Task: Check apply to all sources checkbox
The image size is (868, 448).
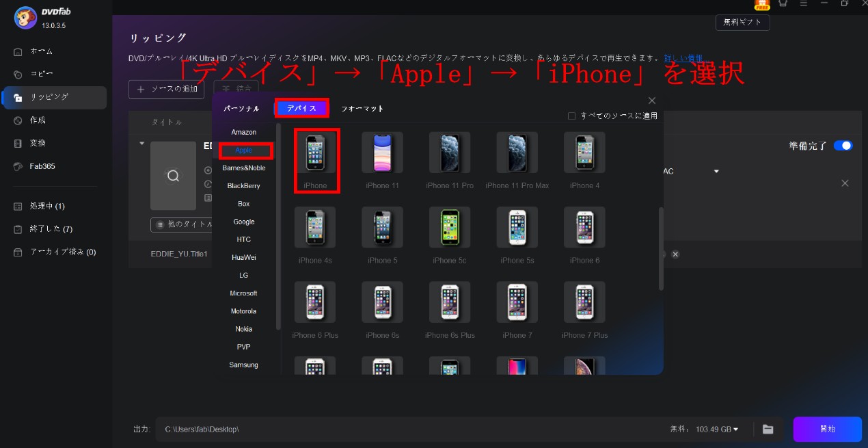Action: pyautogui.click(x=571, y=116)
